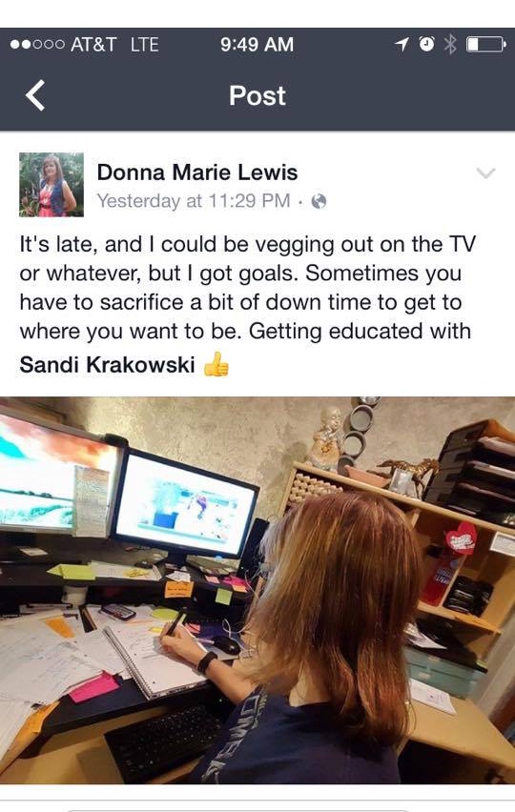515x812 pixels.
Task: Tap the right monitor in the photo
Action: [x=184, y=505]
